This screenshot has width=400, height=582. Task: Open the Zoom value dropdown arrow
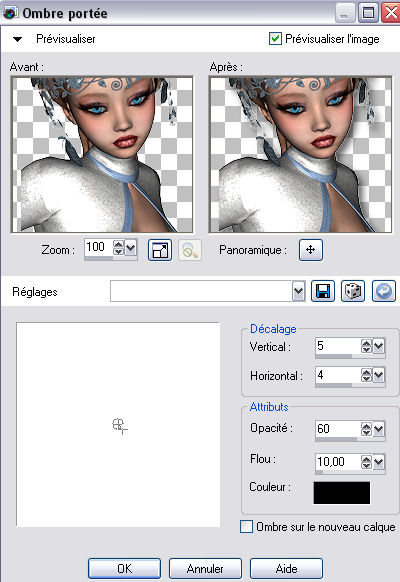click(x=131, y=247)
